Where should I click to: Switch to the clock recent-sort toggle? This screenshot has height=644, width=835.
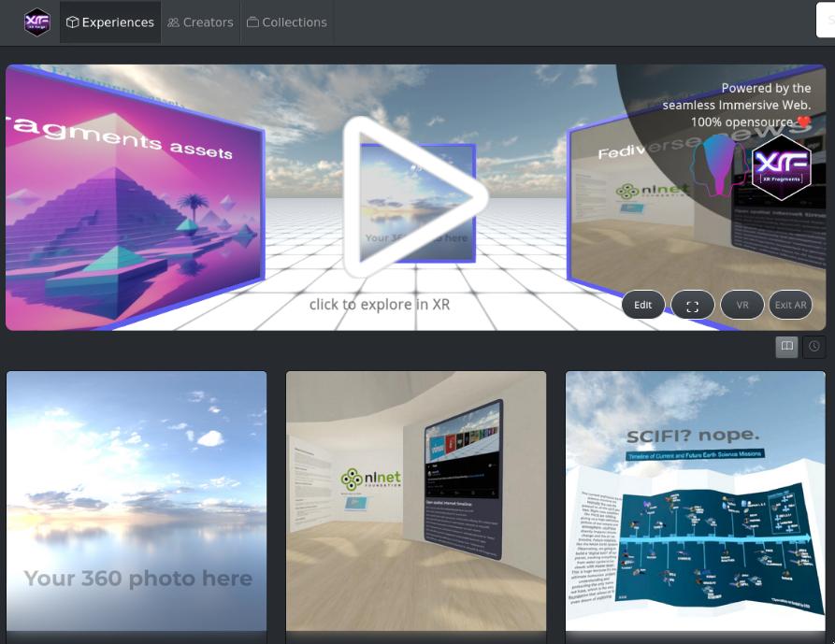814,347
